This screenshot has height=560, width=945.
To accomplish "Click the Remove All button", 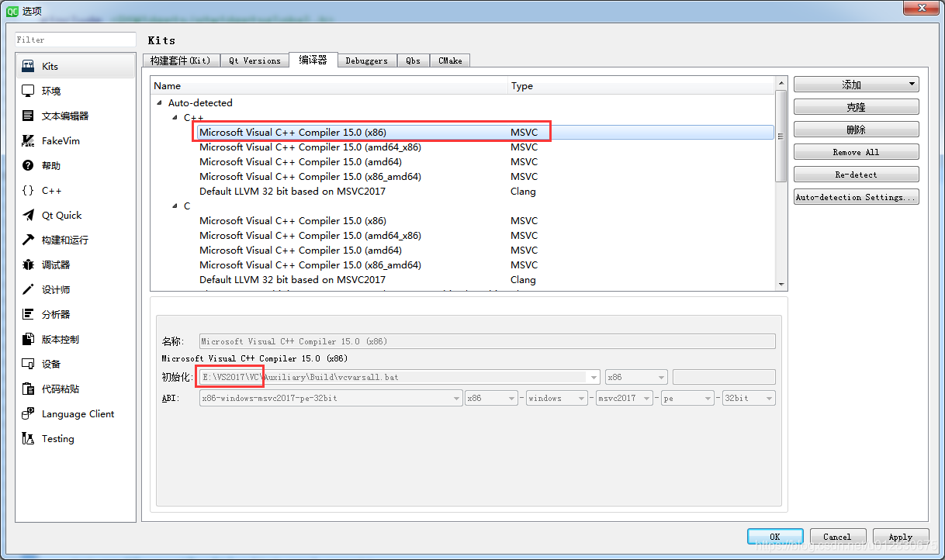I will 856,152.
